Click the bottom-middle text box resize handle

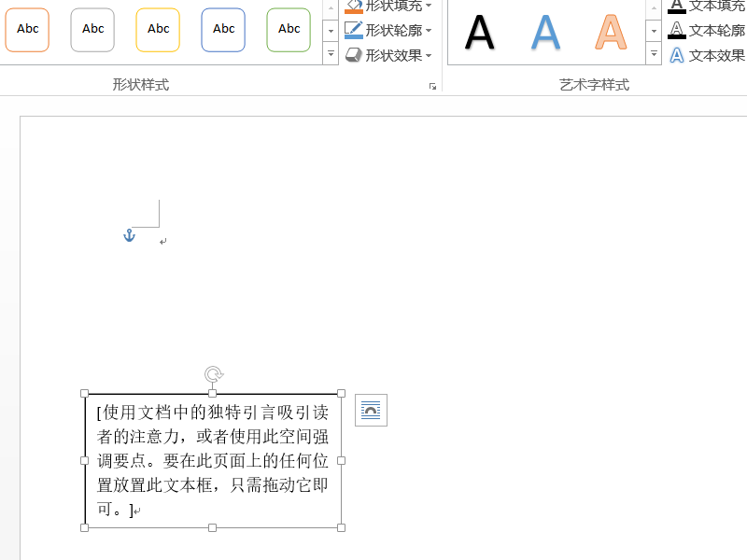pyautogui.click(x=213, y=527)
